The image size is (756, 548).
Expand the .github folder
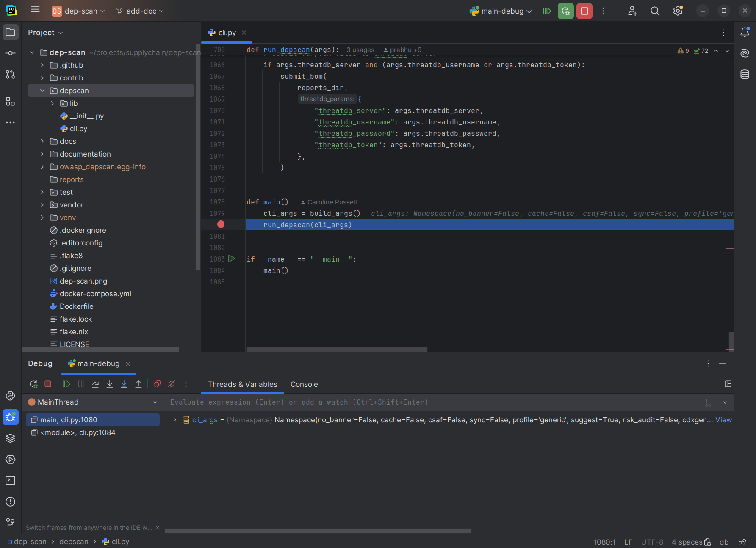click(x=42, y=65)
